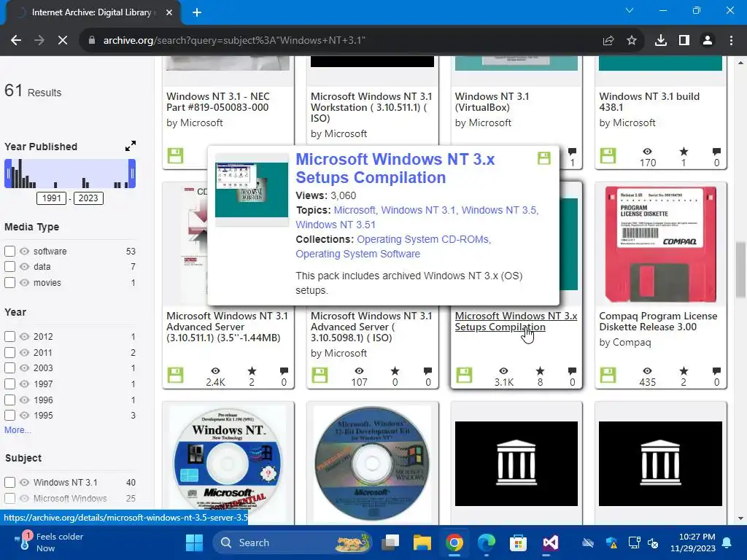Open Task View from taskbar

(390, 542)
